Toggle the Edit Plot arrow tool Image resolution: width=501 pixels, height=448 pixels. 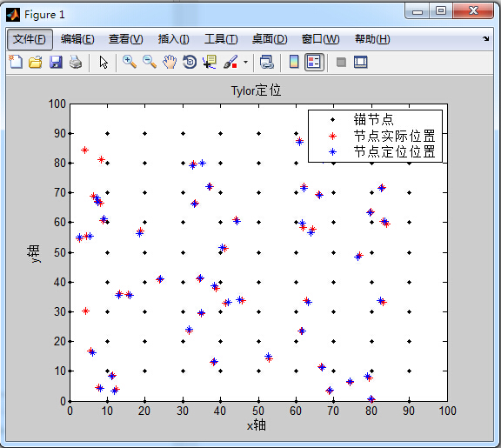[x=104, y=62]
